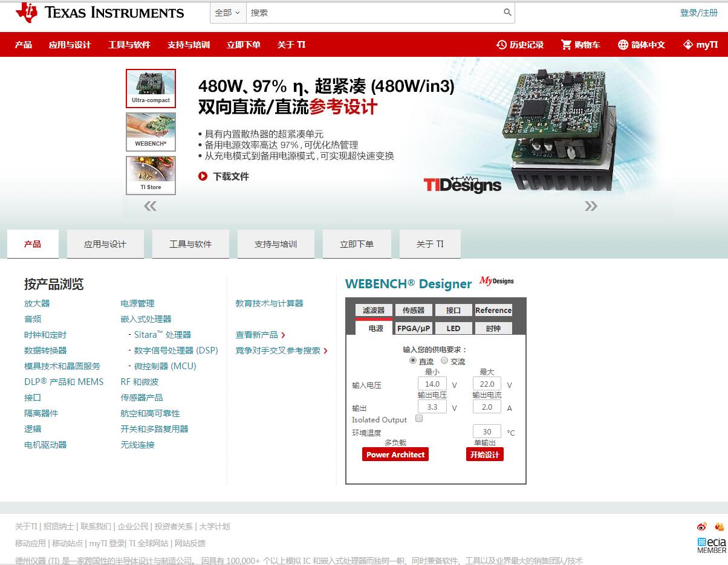Enable the Isolated Output checkbox
The image size is (728, 565).
pos(419,418)
